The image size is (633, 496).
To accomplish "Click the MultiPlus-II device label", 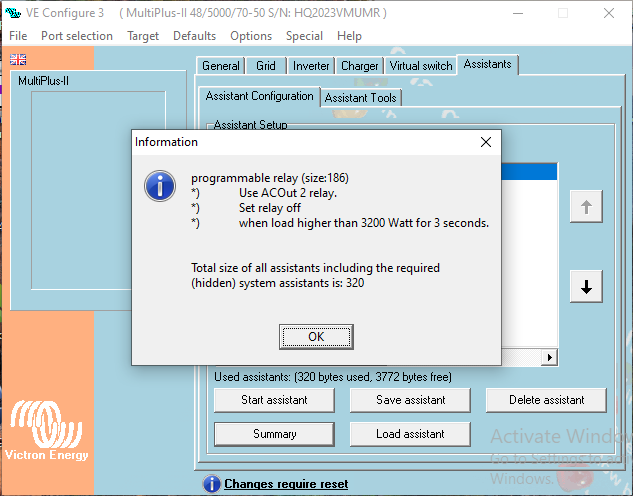I will 44,81.
